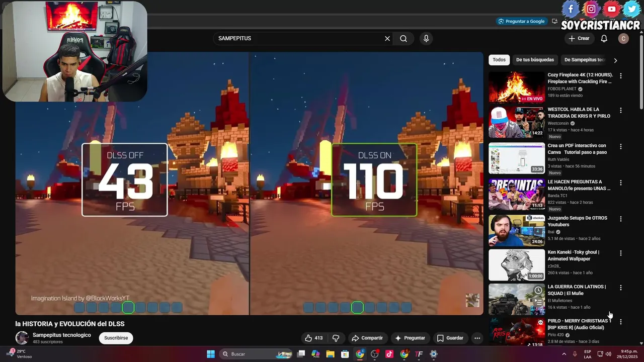Open Sampepitus tecnologico channel avatar
644x362 pixels.
[x=22, y=338]
